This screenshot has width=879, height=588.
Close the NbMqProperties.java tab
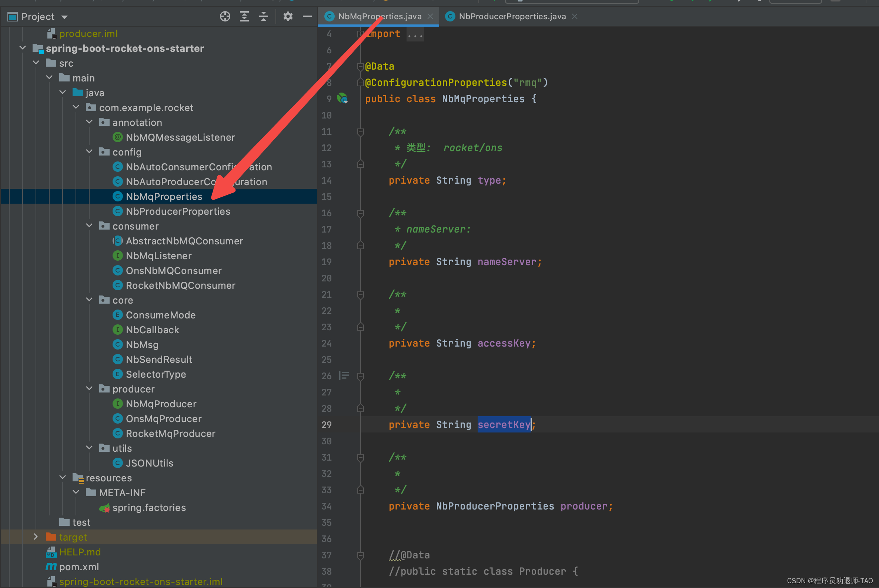(431, 17)
